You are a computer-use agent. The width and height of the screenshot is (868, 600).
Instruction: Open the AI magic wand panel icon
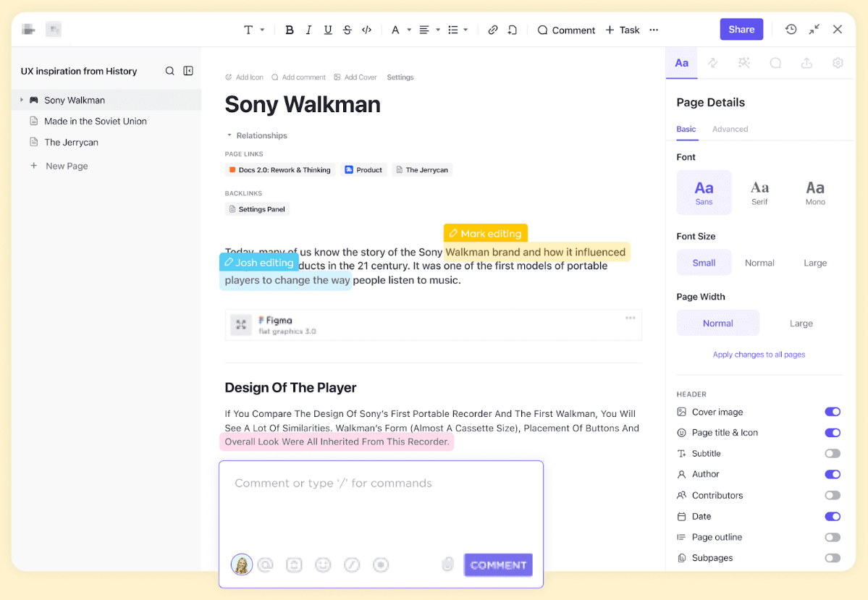[743, 63]
